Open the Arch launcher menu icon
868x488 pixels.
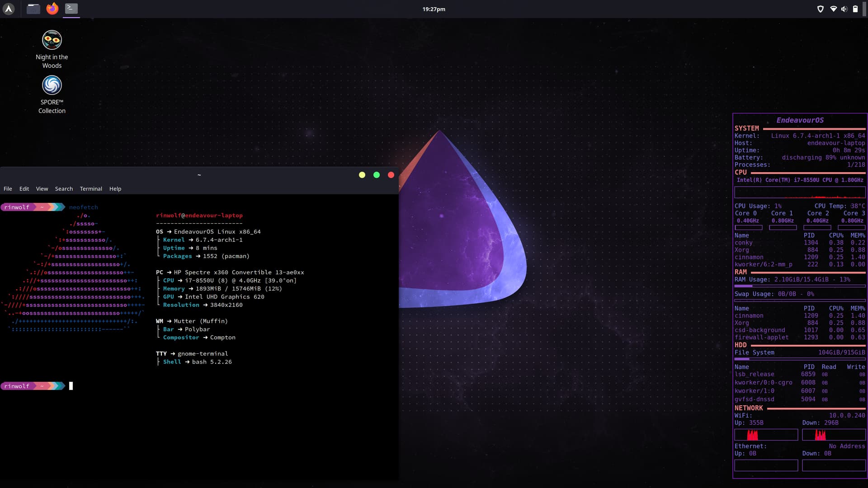[x=9, y=9]
